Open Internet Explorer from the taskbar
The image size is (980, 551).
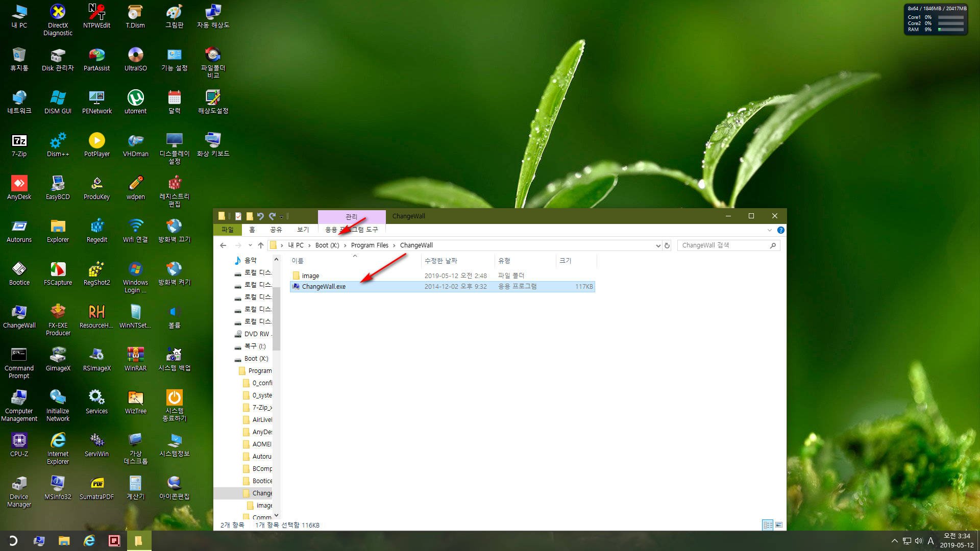pos(89,541)
